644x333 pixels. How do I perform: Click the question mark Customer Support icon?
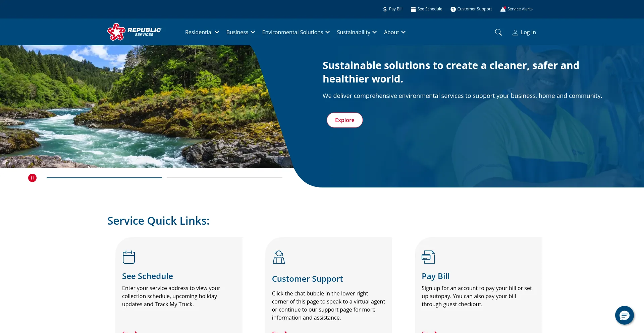[453, 9]
